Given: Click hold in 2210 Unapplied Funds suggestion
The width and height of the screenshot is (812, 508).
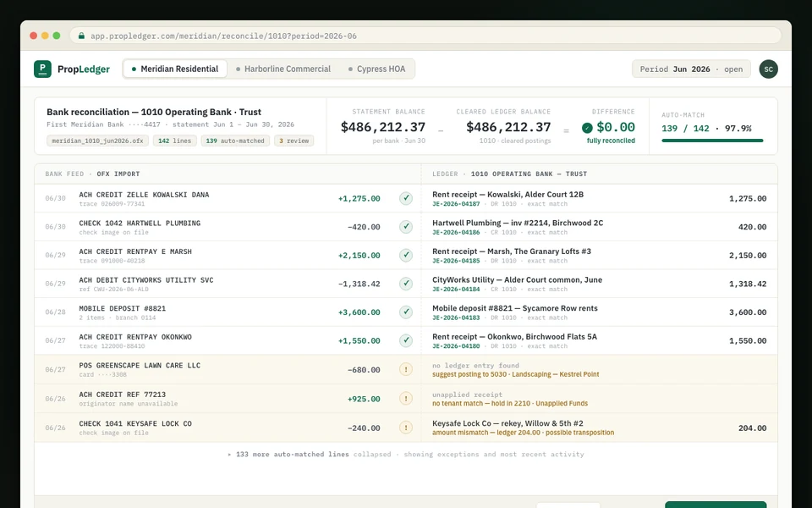Looking at the screenshot, I should [x=510, y=403].
